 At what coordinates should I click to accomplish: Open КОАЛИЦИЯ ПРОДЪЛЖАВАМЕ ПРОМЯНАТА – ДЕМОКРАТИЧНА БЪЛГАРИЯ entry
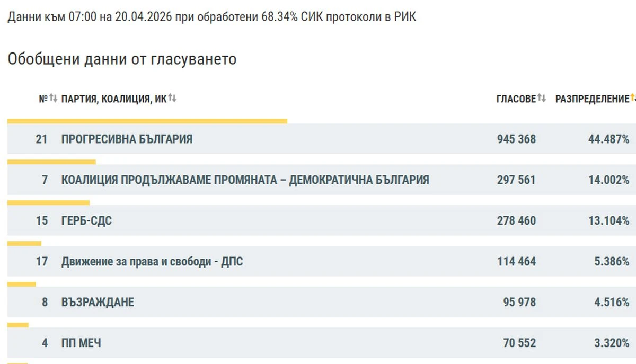pos(245,180)
